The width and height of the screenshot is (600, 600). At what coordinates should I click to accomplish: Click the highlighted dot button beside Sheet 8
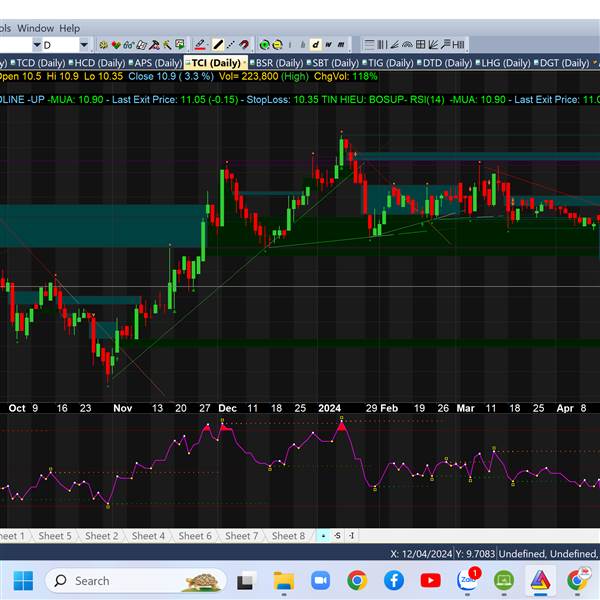coord(323,536)
